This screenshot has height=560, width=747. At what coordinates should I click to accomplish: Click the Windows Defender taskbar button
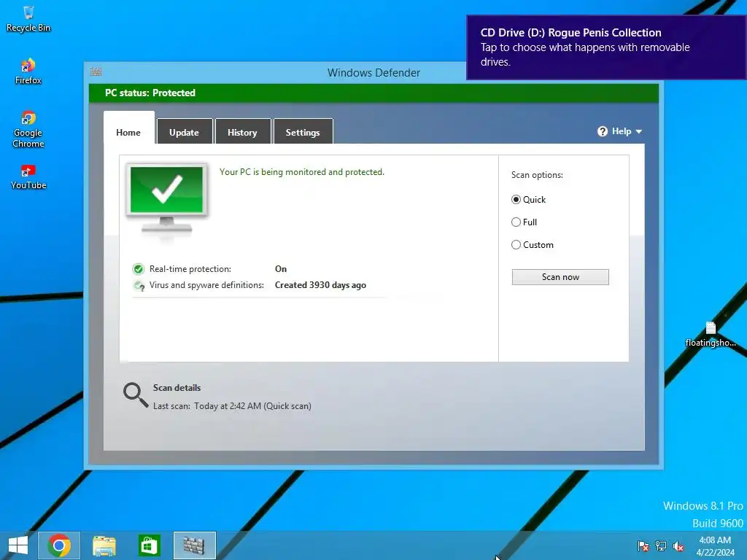(194, 545)
